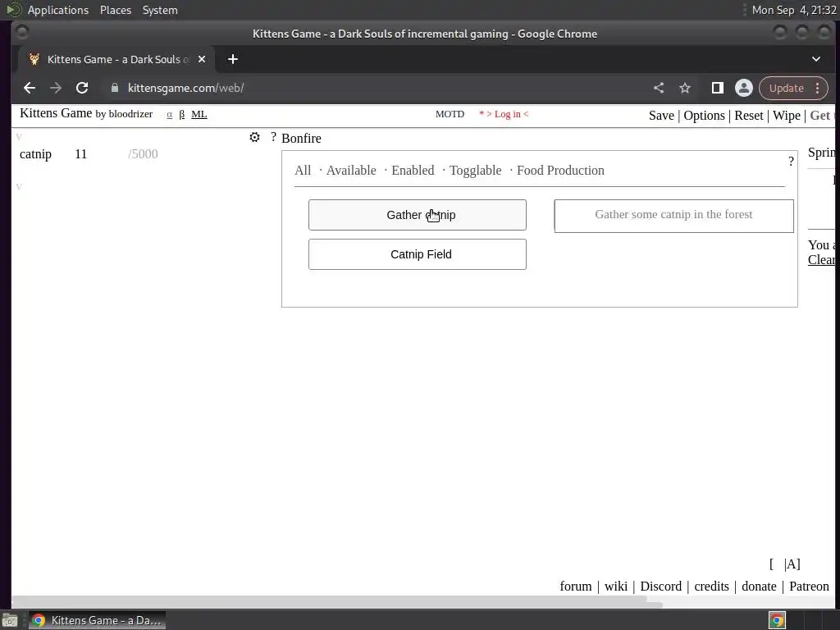
Task: Go forward in Chrome
Action: 56,88
